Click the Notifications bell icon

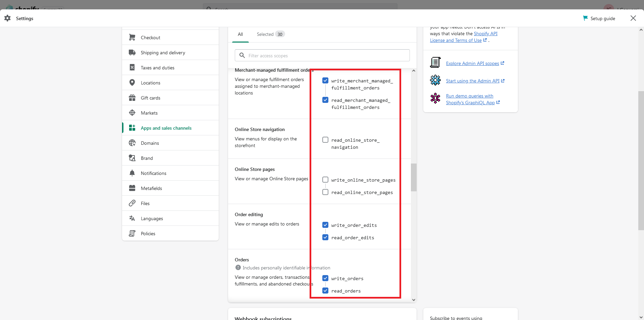pyautogui.click(x=132, y=173)
